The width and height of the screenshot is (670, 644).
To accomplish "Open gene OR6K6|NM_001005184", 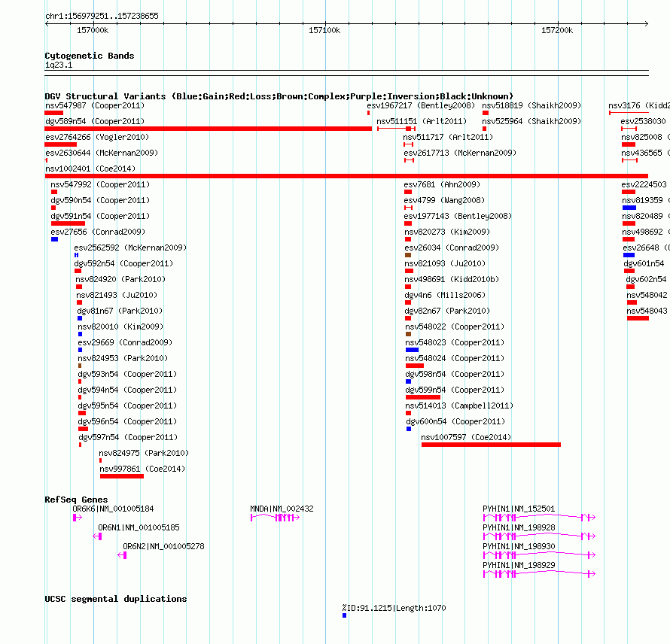I will coord(113,509).
